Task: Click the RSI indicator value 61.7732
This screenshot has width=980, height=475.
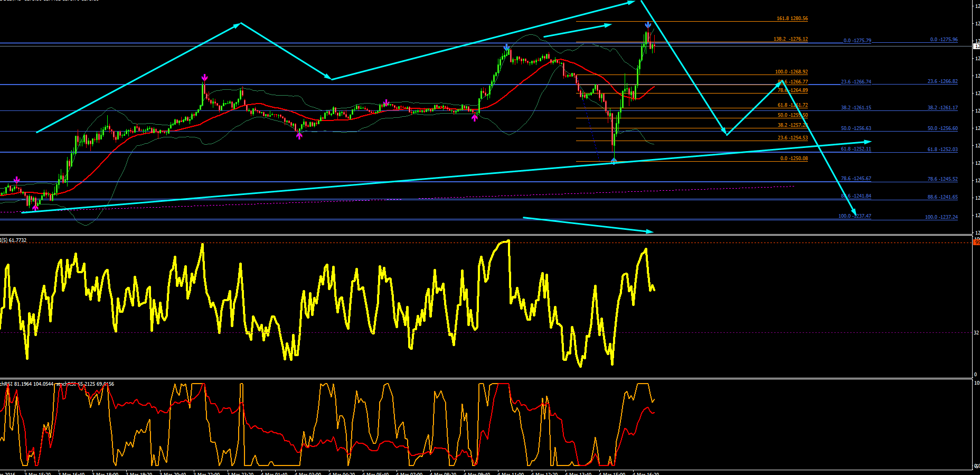Action: (17, 240)
